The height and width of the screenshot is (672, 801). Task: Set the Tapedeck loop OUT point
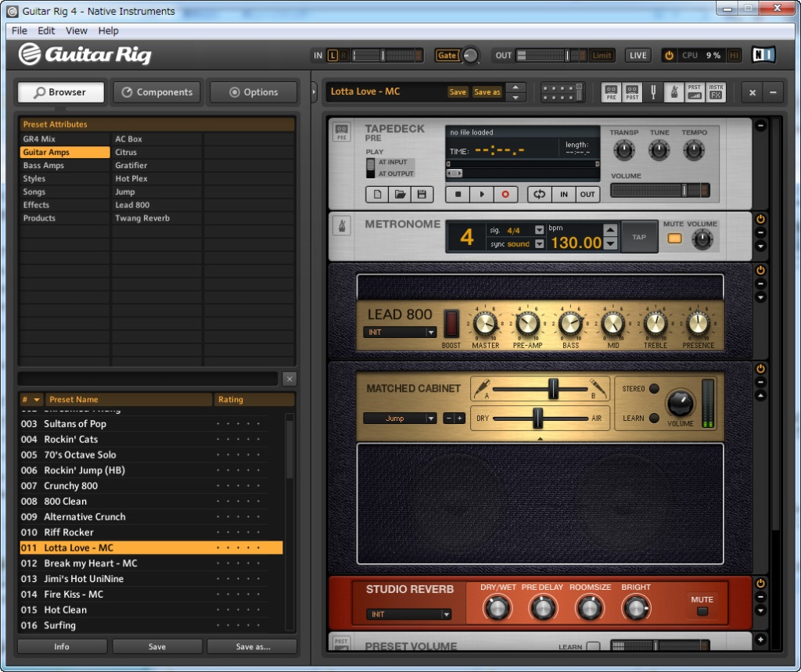coord(587,194)
